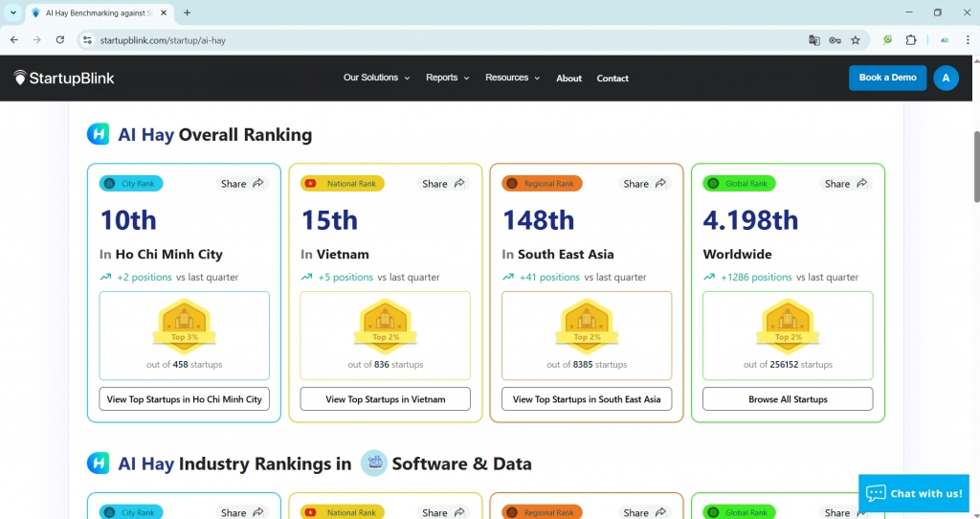Viewport: 980px width, 519px height.
Task: Open the tab search dropdown arrow
Action: 12,12
